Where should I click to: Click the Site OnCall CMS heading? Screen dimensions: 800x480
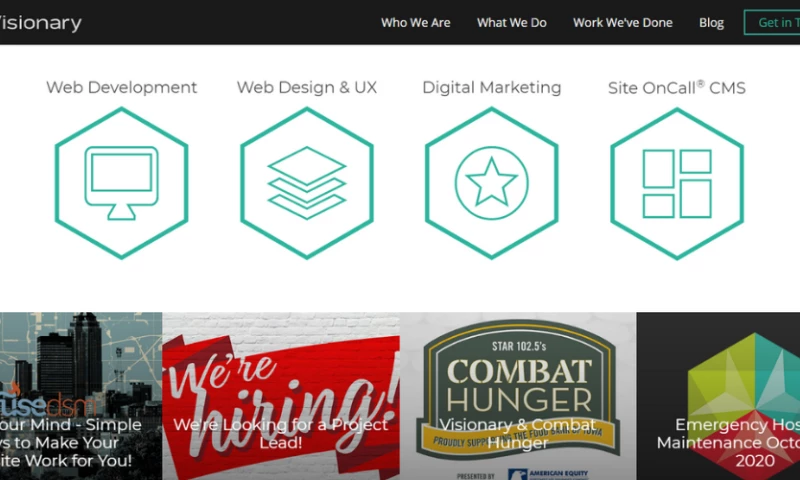[x=677, y=87]
